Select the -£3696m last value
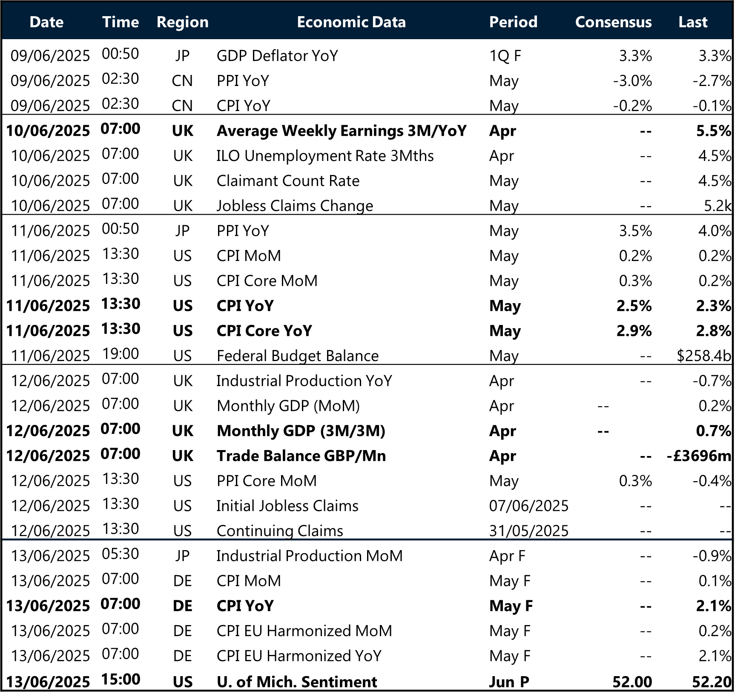Image resolution: width=735 pixels, height=700 pixels. 698,456
